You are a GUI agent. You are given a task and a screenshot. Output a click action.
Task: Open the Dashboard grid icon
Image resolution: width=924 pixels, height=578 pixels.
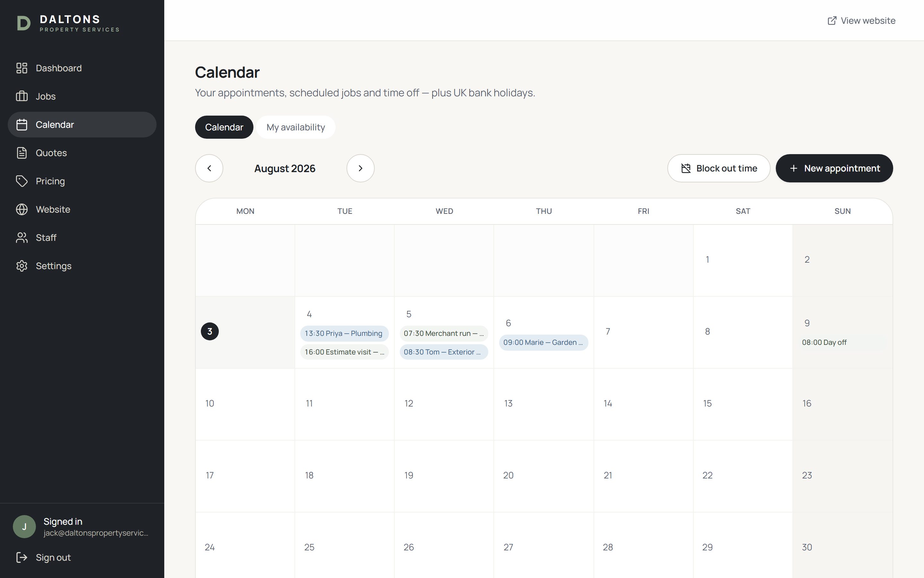click(22, 68)
